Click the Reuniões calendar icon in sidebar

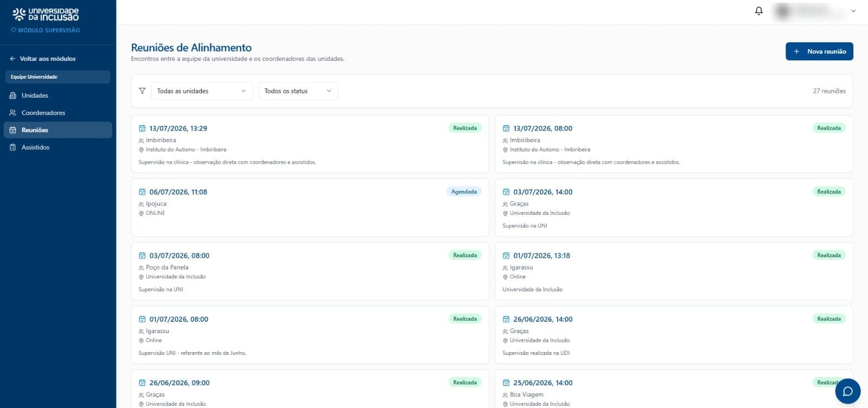click(13, 130)
